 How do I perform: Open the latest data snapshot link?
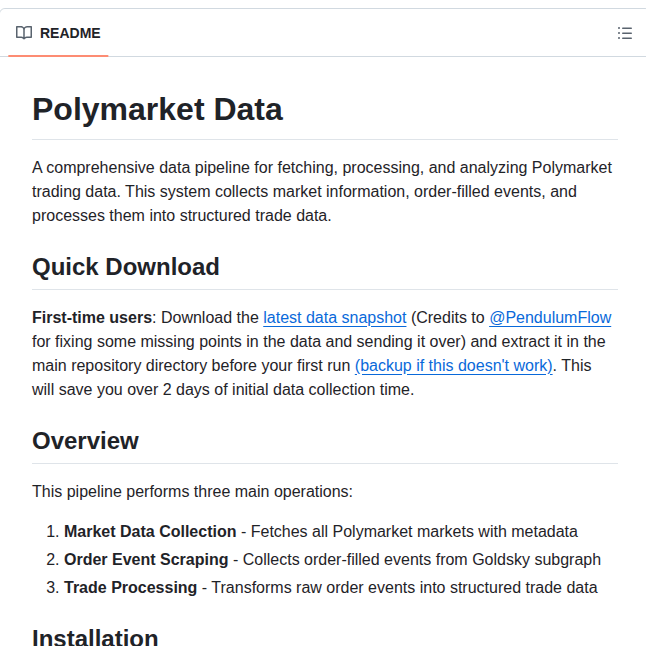(335, 318)
